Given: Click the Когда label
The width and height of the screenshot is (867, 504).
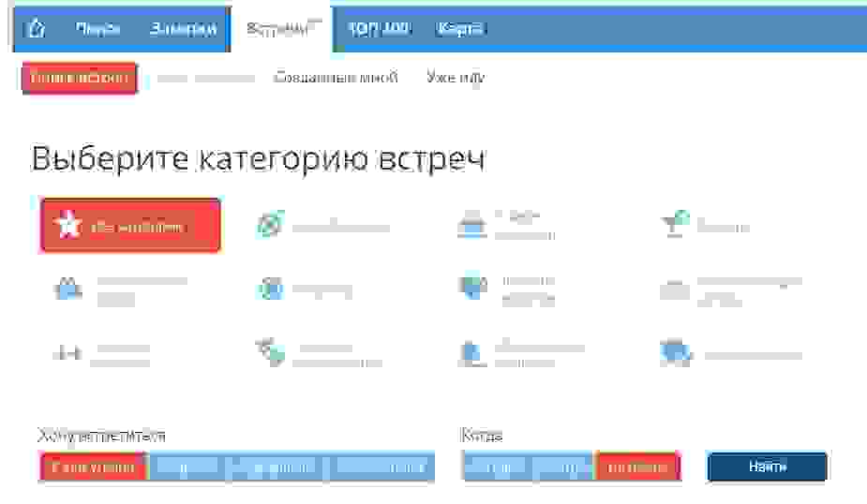Looking at the screenshot, I should click(x=481, y=436).
